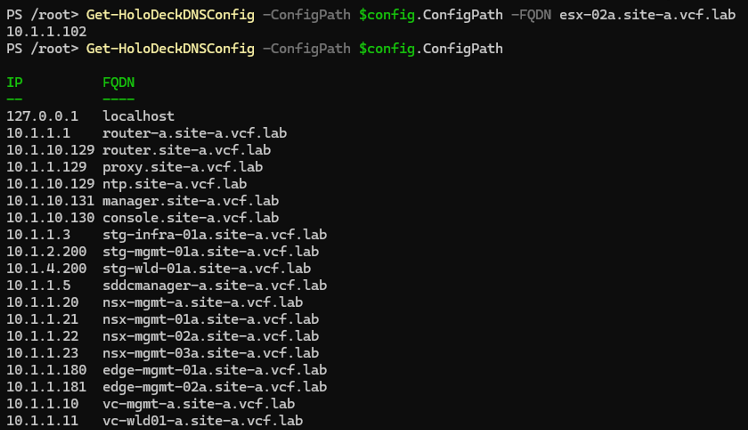Image resolution: width=748 pixels, height=430 pixels.
Task: Click the 127.0.0.1 address
Action: [x=42, y=116]
